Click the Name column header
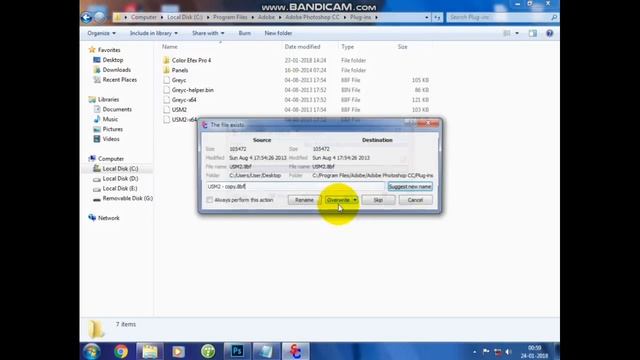Screen dimensions: 640x360 click(x=170, y=47)
